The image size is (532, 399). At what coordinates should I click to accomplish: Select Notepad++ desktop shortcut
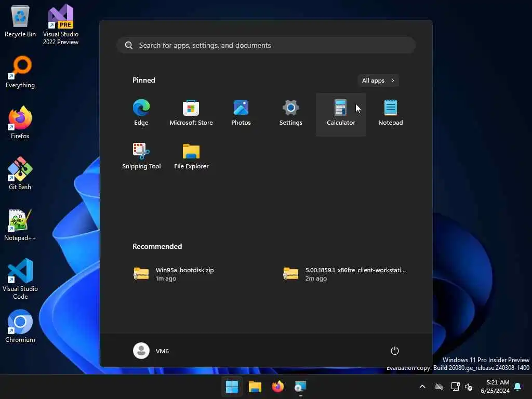pyautogui.click(x=20, y=224)
